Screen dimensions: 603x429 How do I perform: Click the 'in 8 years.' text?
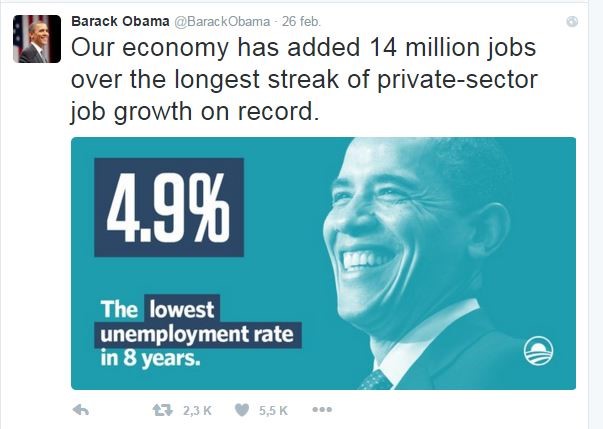coord(150,358)
